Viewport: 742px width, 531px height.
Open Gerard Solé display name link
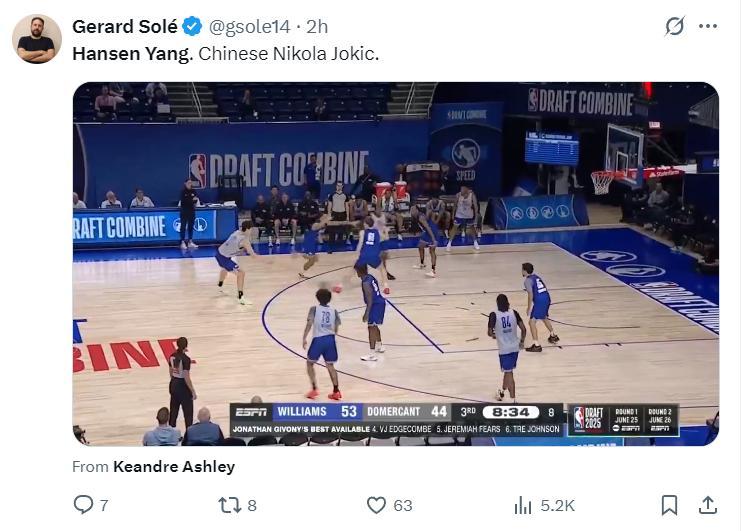point(125,27)
